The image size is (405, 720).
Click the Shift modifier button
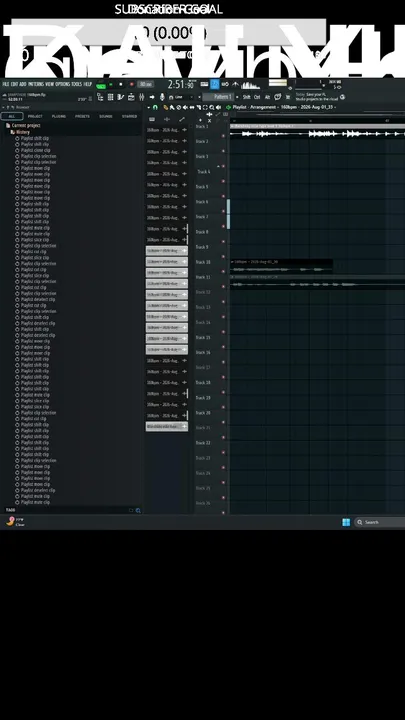[247, 97]
